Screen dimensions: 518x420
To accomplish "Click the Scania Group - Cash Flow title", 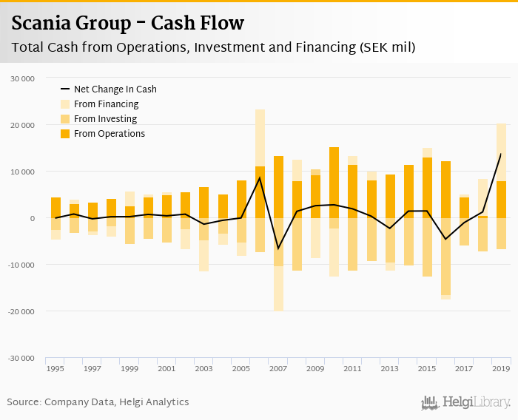I will click(128, 23).
